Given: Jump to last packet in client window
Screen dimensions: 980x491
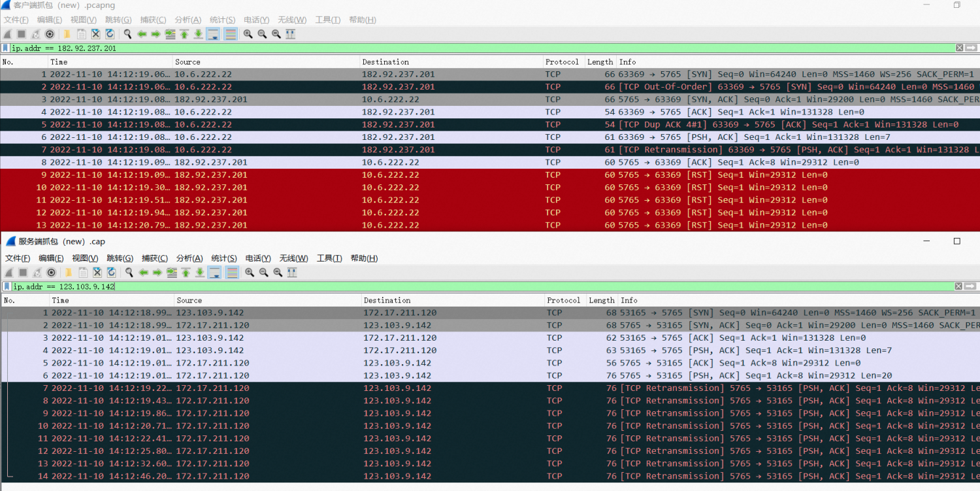Looking at the screenshot, I should point(199,34).
